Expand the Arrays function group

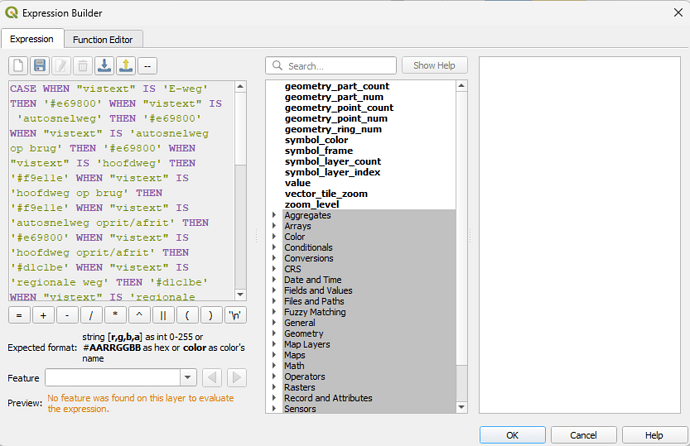(274, 226)
